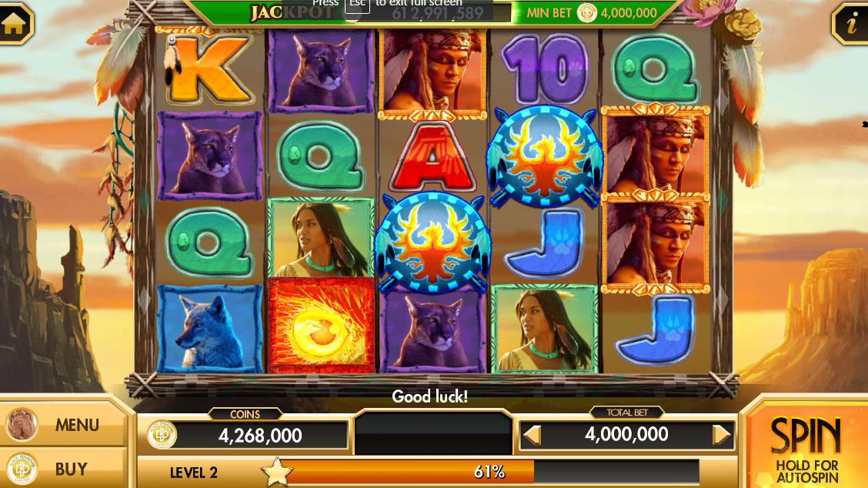Click the coin icon beside coins balance
This screenshot has width=868, height=488.
(x=162, y=435)
